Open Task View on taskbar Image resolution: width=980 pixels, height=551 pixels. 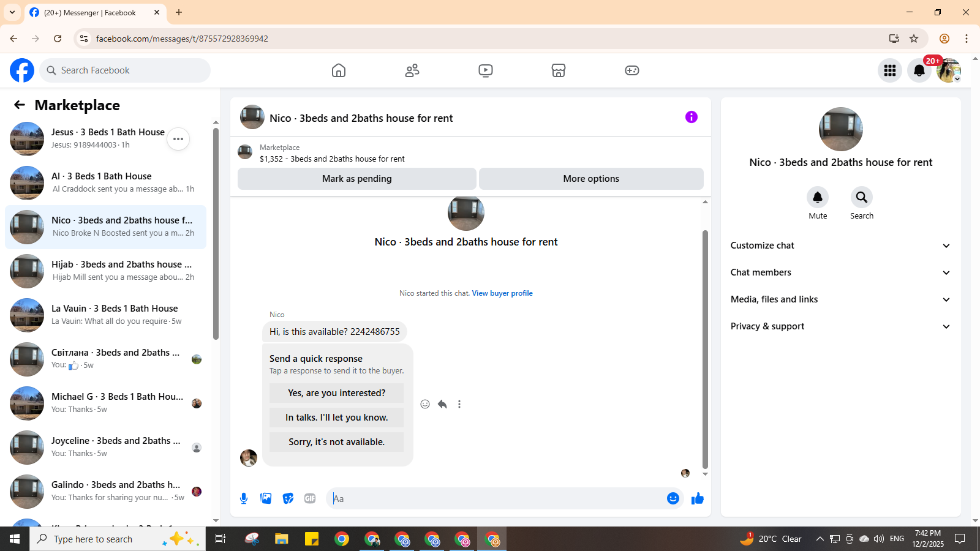click(x=221, y=539)
